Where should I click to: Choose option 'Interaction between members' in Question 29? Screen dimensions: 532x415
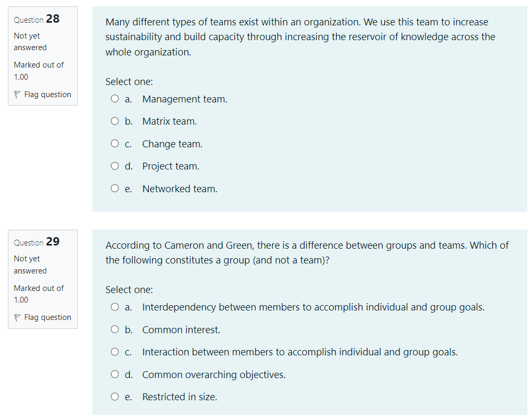point(115,351)
